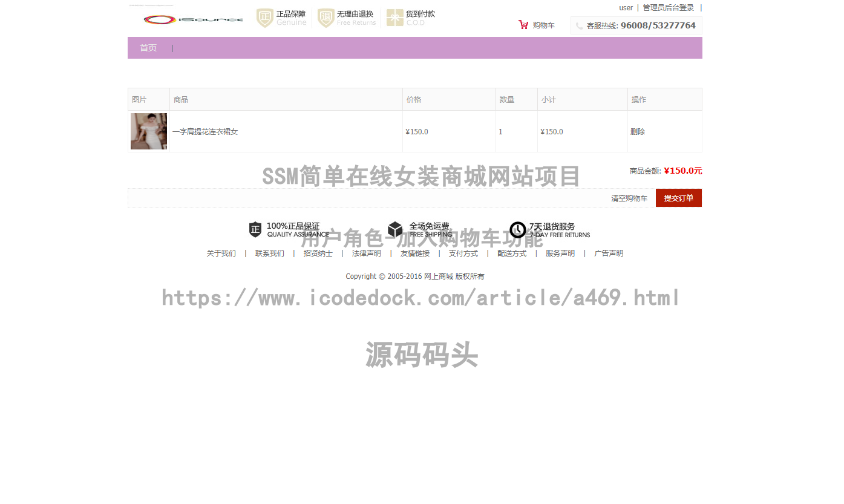Click the 全场免运费 free shipping box icon
The height and width of the screenshot is (504, 844).
pos(396,230)
